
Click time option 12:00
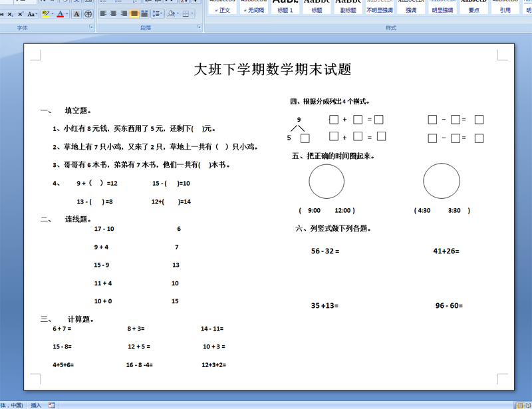(342, 210)
